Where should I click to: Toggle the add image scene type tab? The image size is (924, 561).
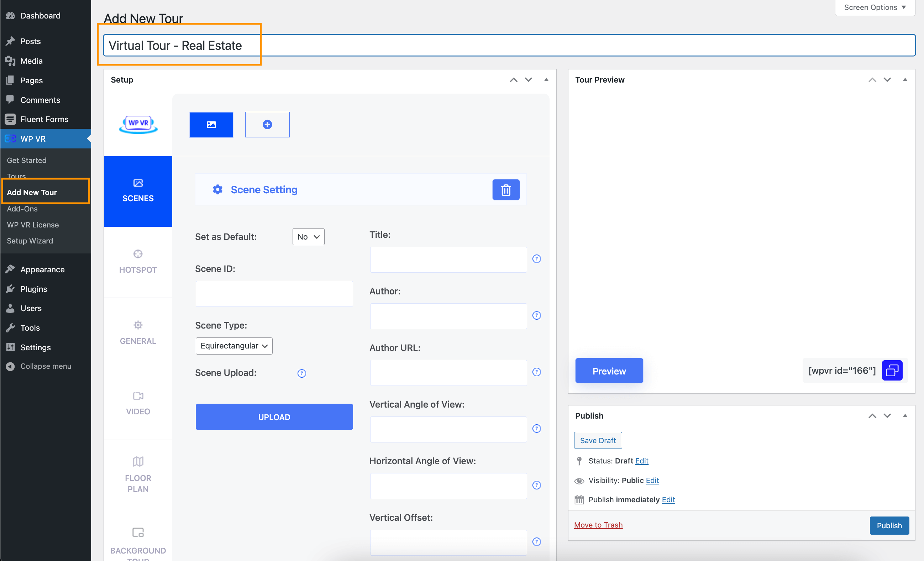267,124
